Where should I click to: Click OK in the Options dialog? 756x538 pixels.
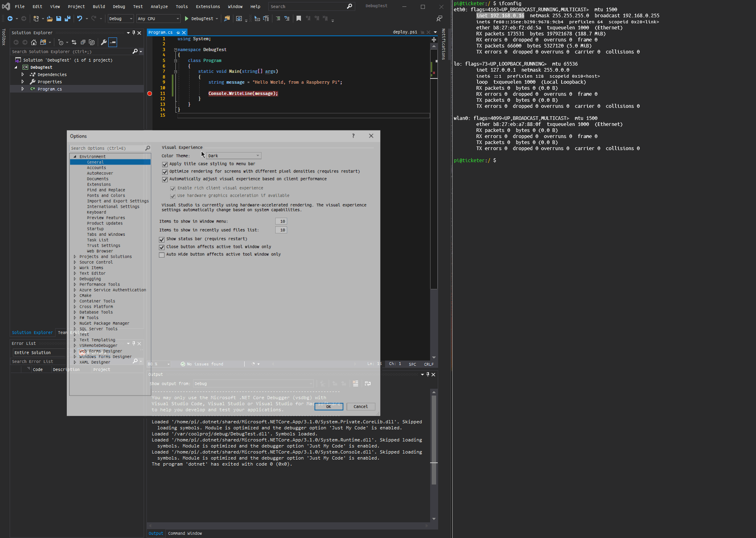[329, 406]
